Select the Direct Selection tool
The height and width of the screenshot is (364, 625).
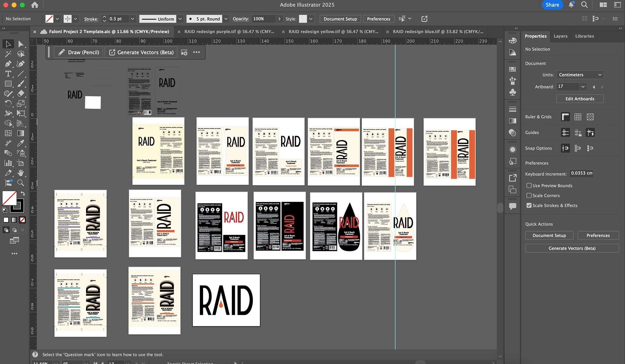[21, 44]
